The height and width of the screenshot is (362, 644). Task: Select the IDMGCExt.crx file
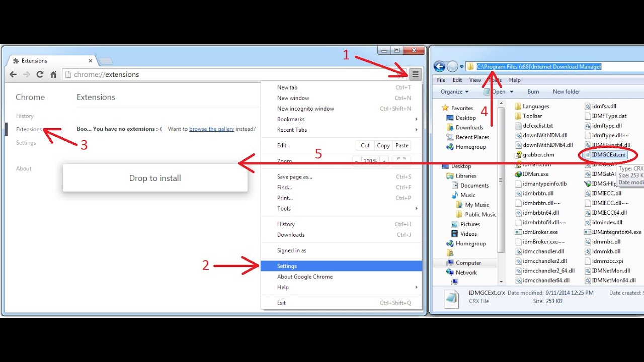(605, 155)
